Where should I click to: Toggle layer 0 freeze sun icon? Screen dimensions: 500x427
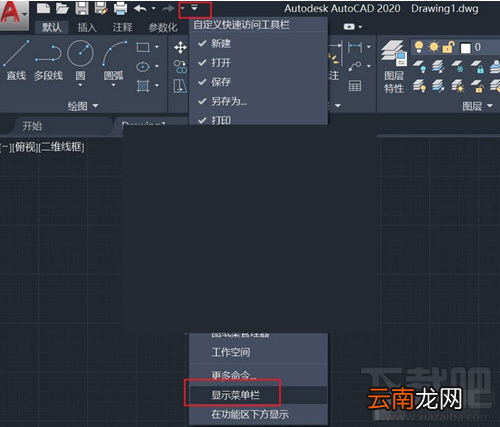pyautogui.click(x=434, y=47)
